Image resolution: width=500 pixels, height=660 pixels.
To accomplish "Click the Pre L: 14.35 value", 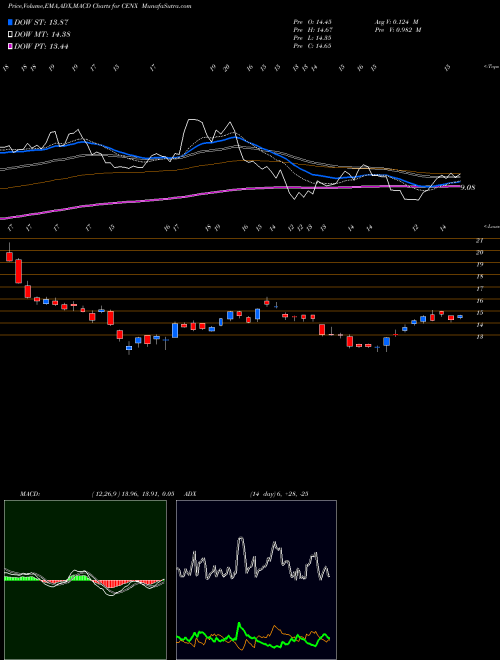I will pyautogui.click(x=314, y=37).
